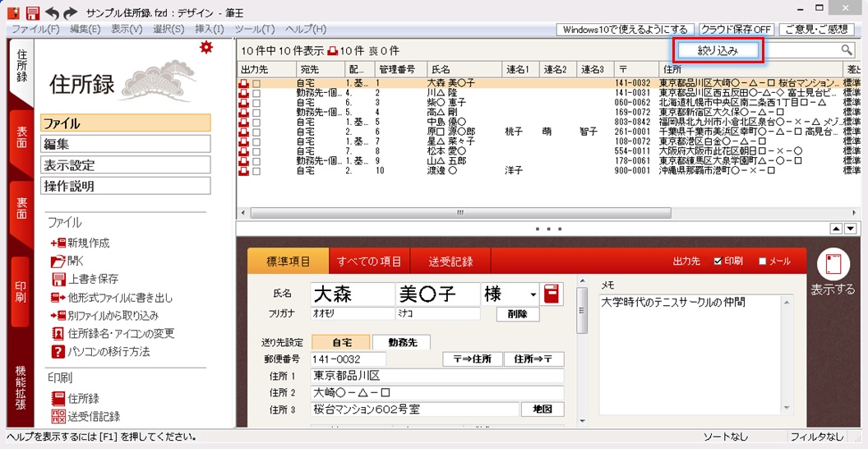Tick the checkbox in the first address row
Screen dimensions: 868x449
[256, 83]
